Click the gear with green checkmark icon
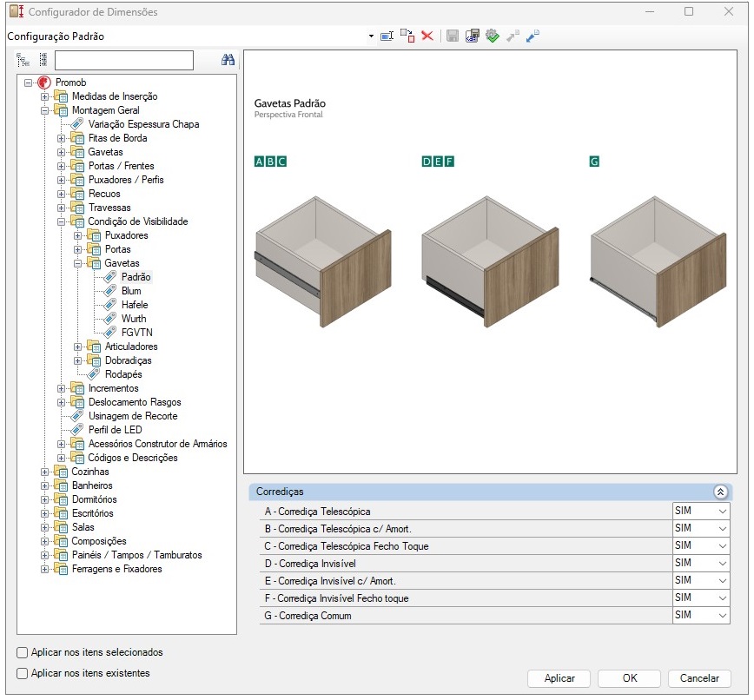 493,36
